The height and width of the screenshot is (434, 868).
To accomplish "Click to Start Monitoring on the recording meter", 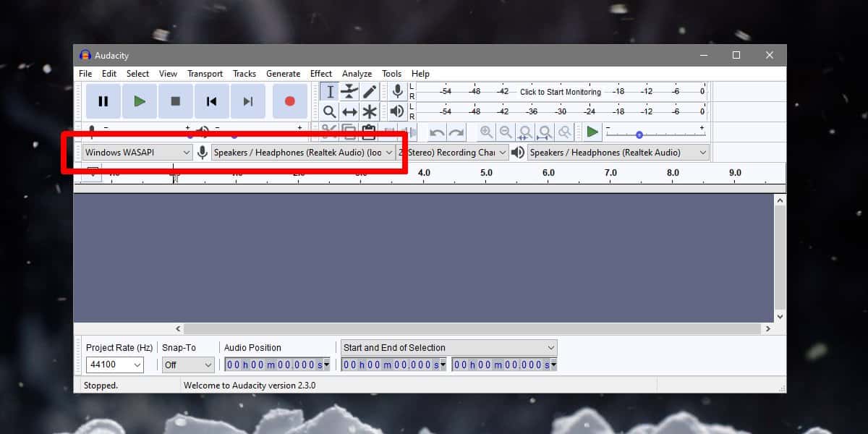I will (x=561, y=92).
